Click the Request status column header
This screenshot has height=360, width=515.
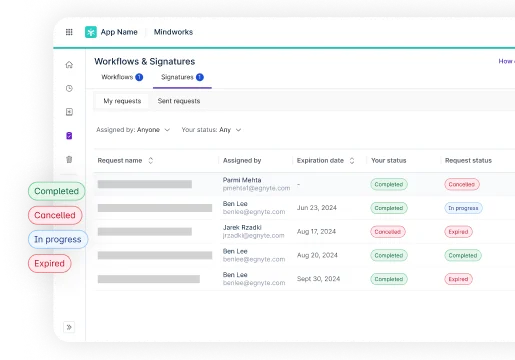pyautogui.click(x=468, y=160)
